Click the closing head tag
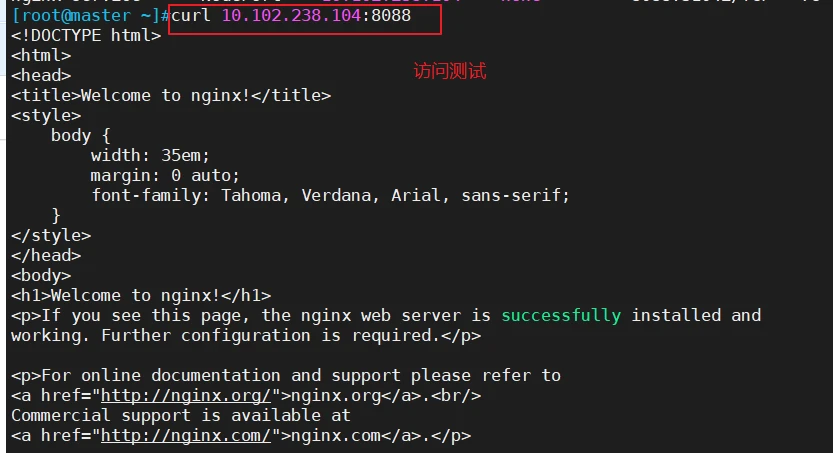Viewport: 833px width, 453px height. (46, 255)
